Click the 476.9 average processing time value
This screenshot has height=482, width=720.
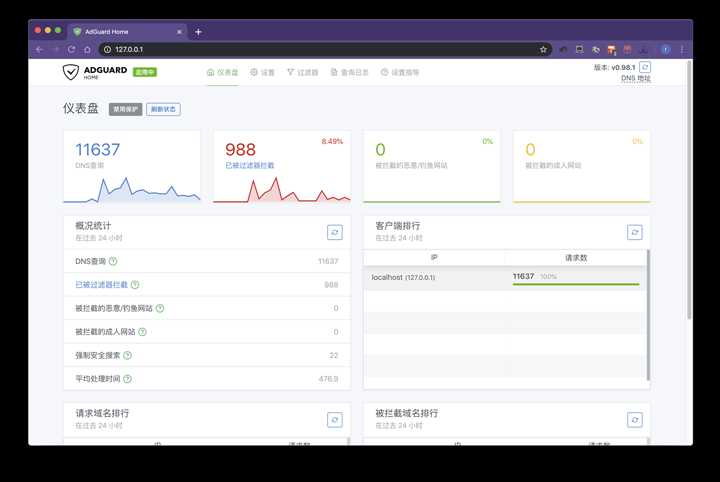[328, 379]
